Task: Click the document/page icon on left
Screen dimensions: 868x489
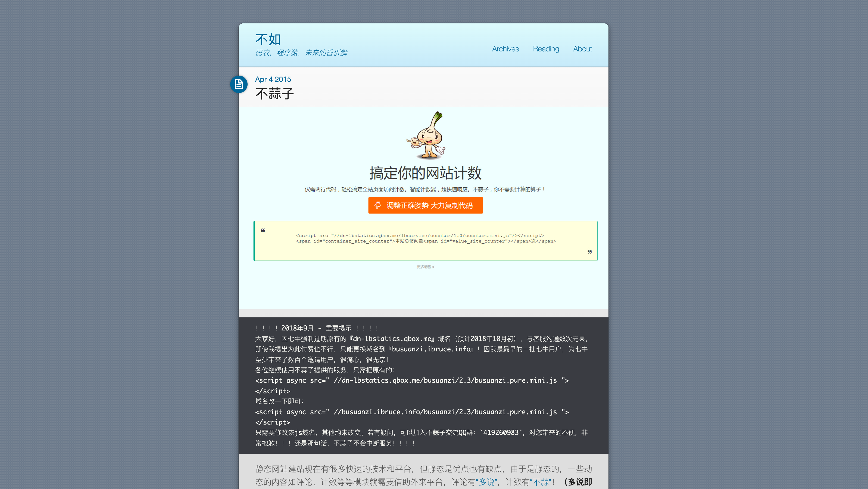Action: coord(238,84)
